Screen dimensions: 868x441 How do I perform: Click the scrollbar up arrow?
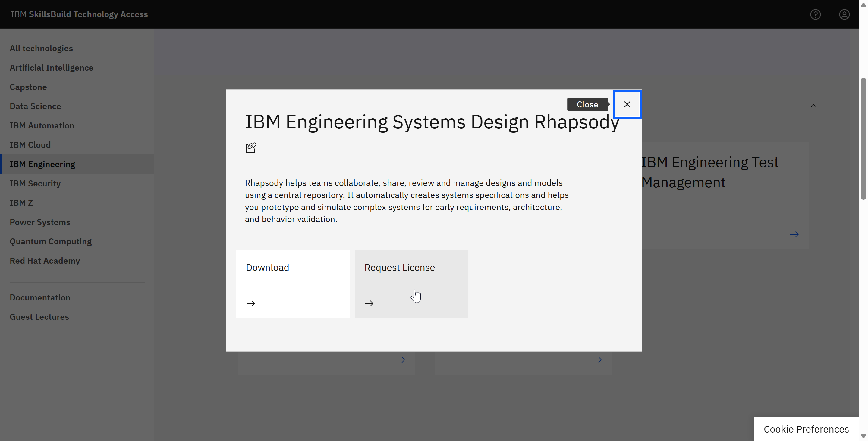tap(863, 5)
